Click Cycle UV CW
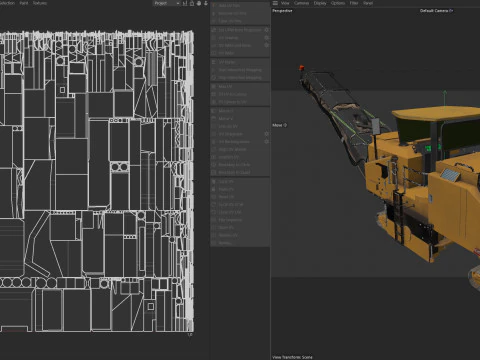This screenshot has width=480, height=360. (x=240, y=212)
